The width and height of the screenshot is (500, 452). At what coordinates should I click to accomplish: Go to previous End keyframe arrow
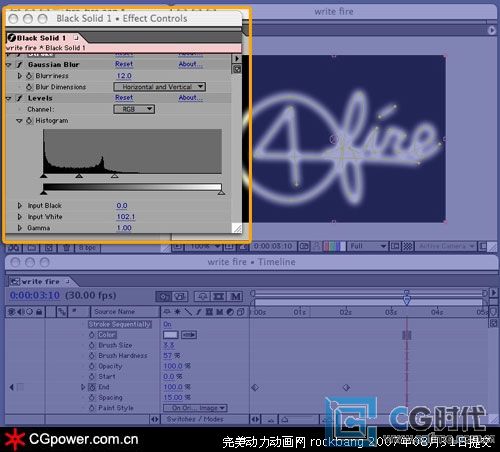[12, 387]
